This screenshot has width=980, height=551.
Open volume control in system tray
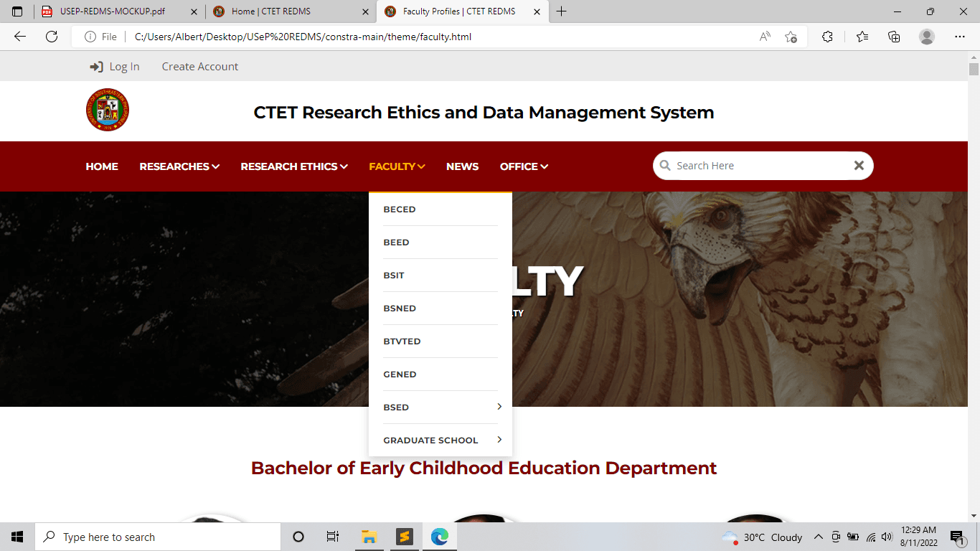coord(887,537)
